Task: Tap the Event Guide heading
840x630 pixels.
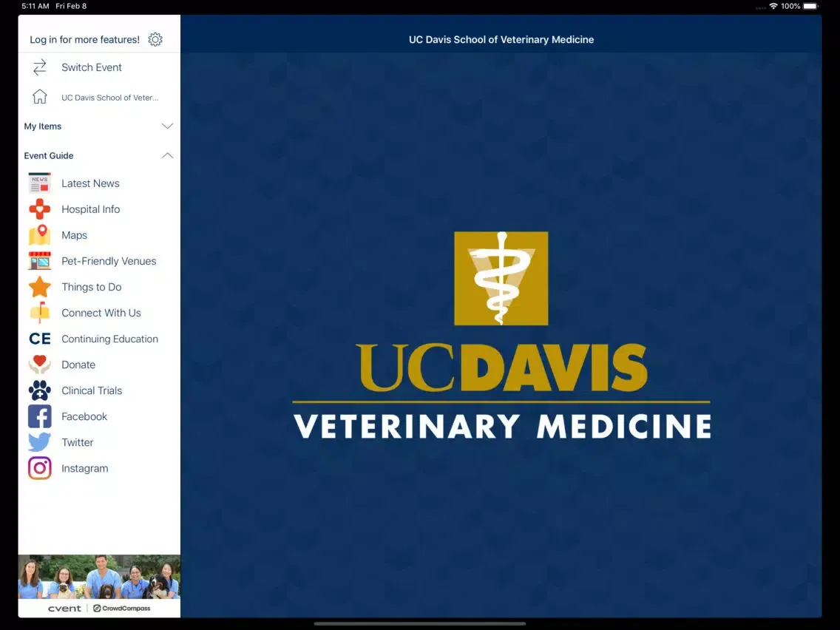Action: (49, 156)
